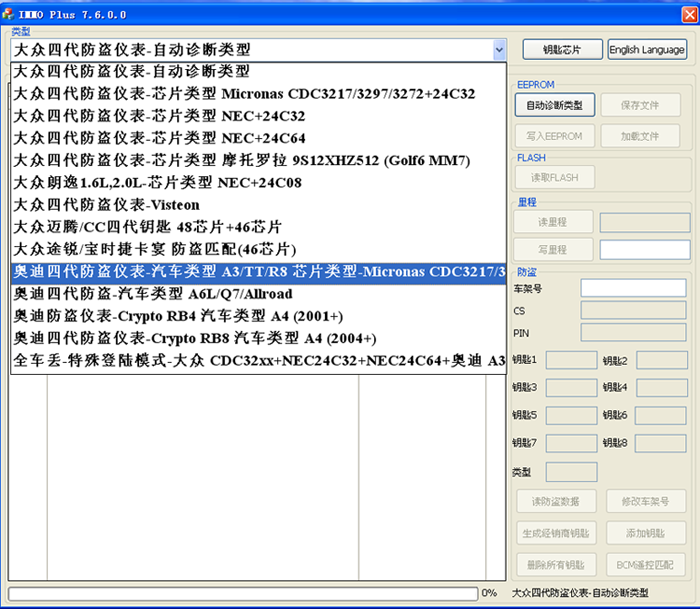Click the 自动诊断类型 button in EEPROM group
This screenshot has width=700, height=609.
pos(554,105)
